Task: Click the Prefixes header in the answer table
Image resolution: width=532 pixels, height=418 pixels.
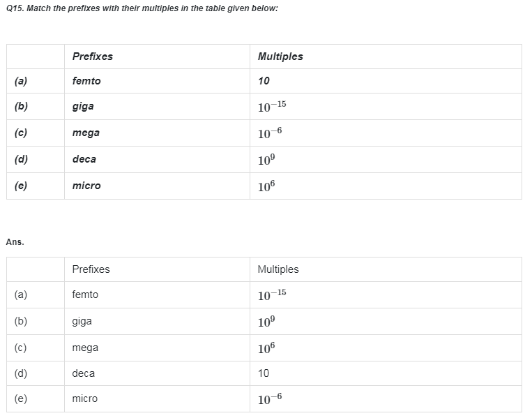Action: 91,269
